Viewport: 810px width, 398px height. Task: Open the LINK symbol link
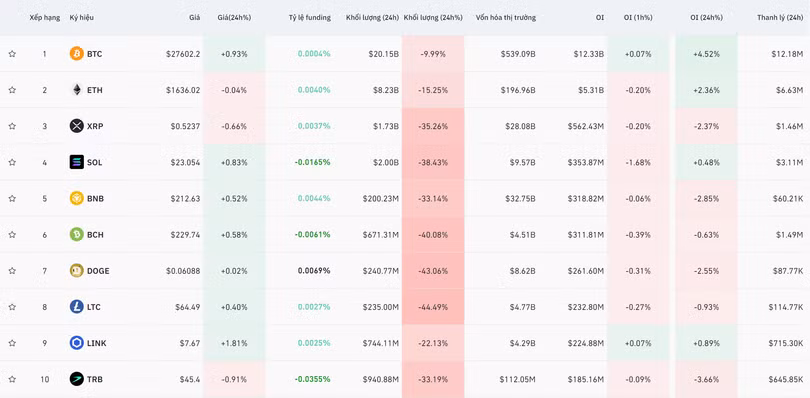point(97,343)
